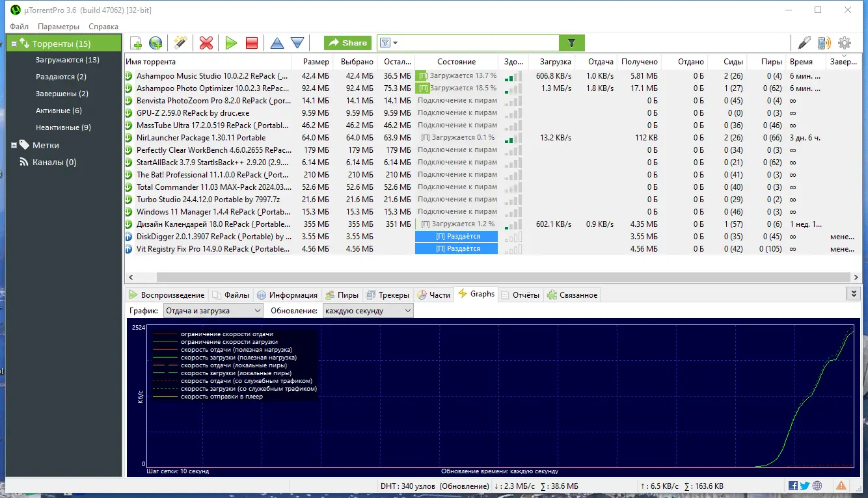Screen dimensions: 868x498
Task: Move torrent up the queue
Action: (x=277, y=43)
